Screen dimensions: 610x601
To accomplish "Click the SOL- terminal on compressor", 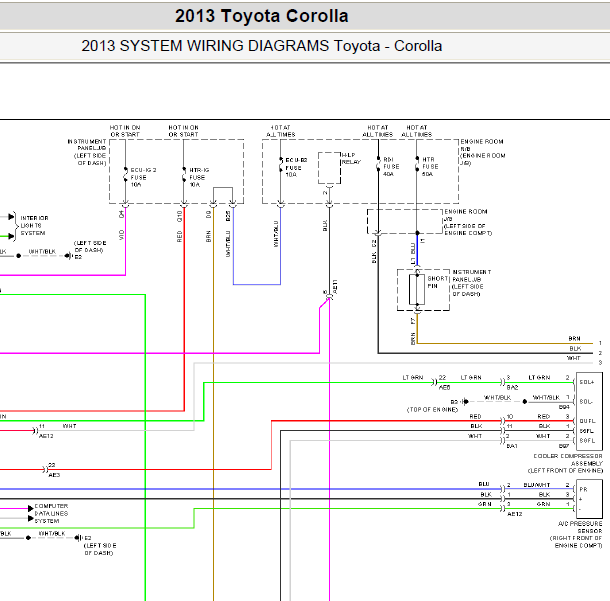I will [x=586, y=401].
